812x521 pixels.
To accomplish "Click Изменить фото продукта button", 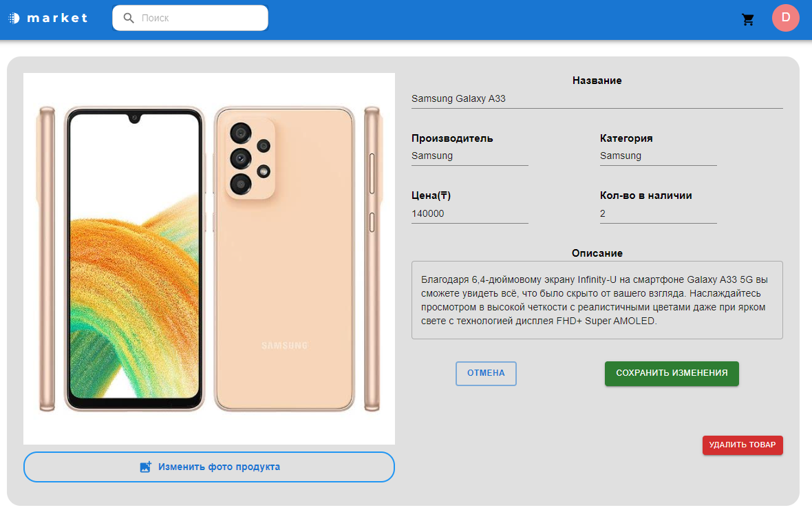I will 209,467.
